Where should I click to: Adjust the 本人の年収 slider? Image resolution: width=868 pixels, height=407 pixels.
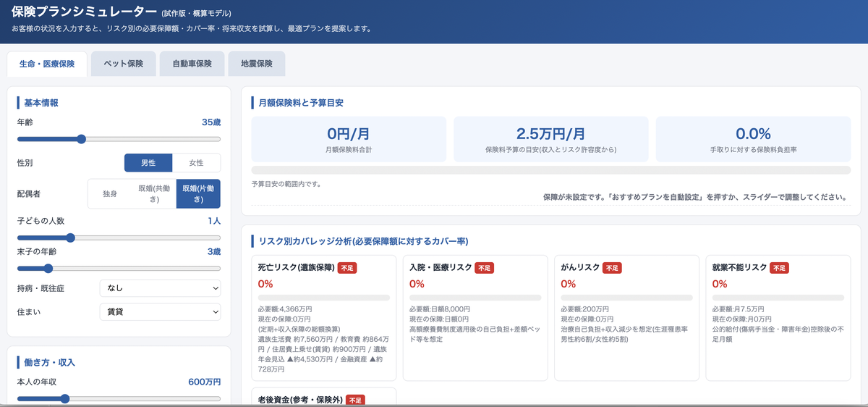(x=119, y=398)
